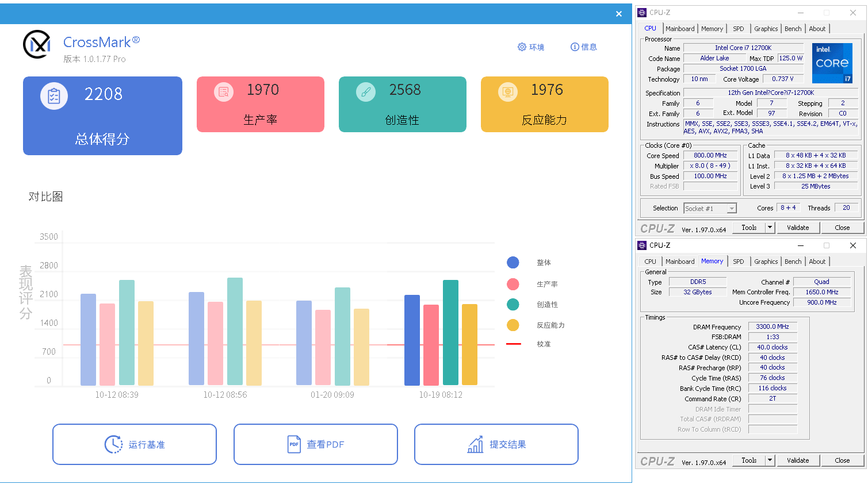868x488 pixels.
Task: Switch to Memory tab in top CPU-Z
Action: pyautogui.click(x=712, y=29)
